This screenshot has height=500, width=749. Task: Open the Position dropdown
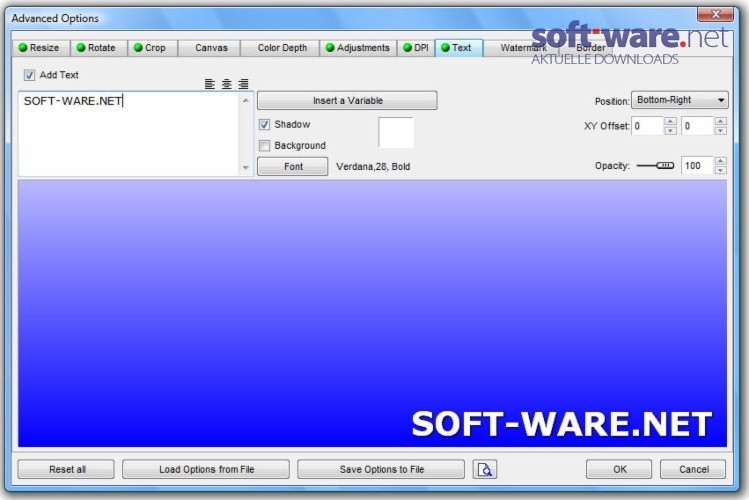pyautogui.click(x=680, y=100)
